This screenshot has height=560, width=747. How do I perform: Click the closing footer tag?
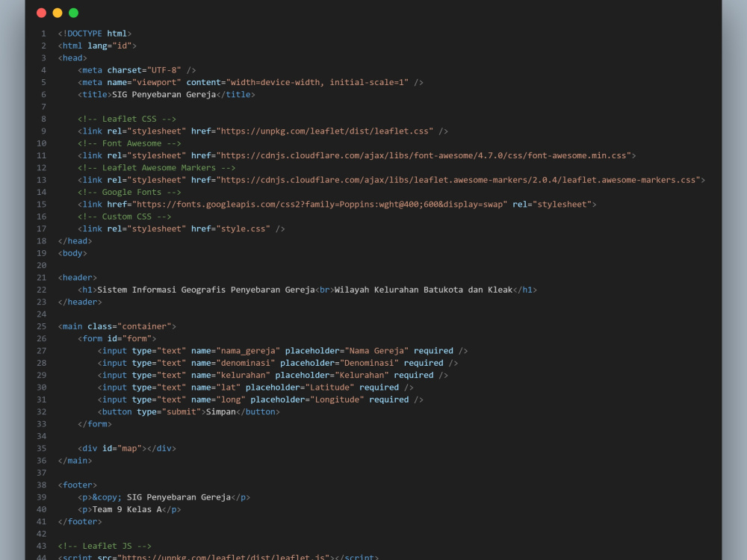point(80,521)
